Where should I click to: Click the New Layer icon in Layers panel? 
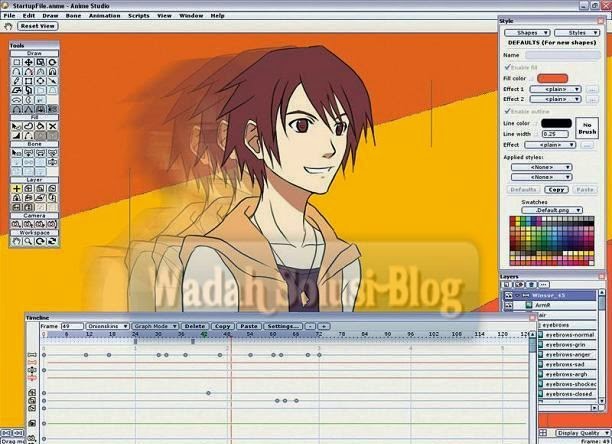(507, 284)
